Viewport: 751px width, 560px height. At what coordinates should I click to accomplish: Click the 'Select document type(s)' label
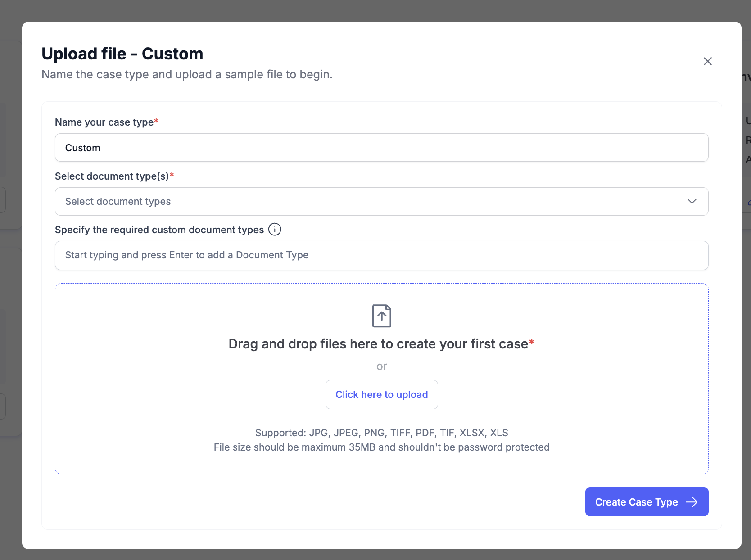[x=112, y=176]
